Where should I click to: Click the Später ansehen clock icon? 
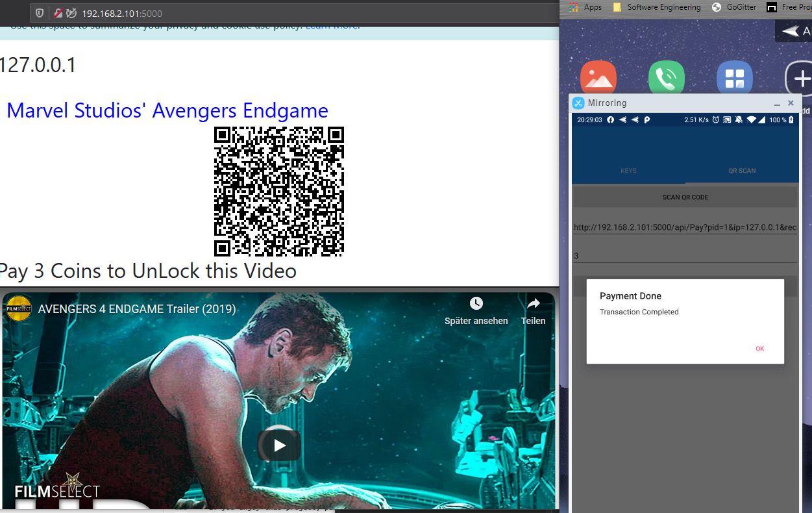[x=476, y=303]
